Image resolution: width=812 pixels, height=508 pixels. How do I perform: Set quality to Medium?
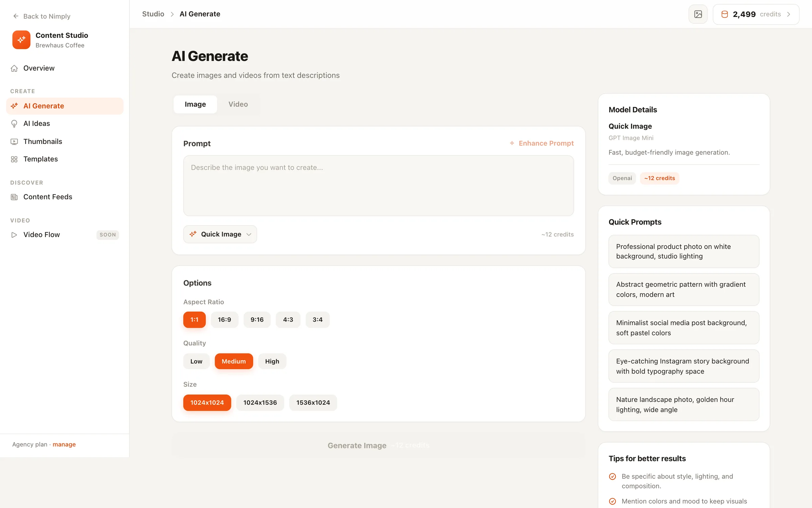pos(234,361)
